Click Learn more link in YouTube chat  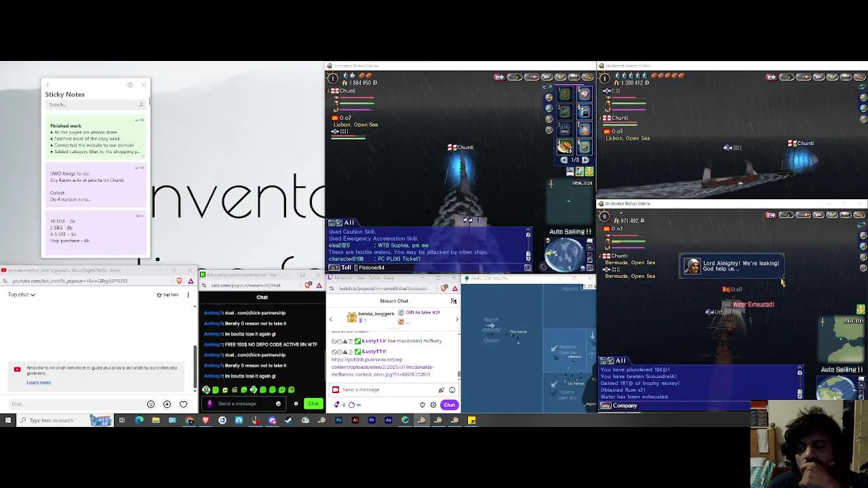39,382
